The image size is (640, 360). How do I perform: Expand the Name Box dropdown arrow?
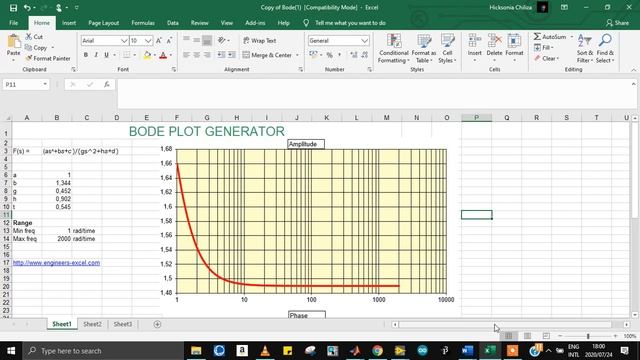pyautogui.click(x=45, y=84)
